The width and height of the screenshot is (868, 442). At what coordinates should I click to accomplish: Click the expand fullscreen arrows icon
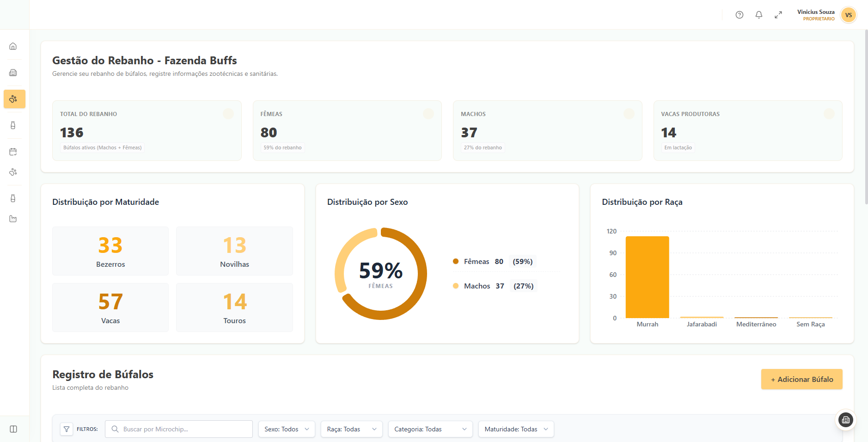(x=778, y=14)
